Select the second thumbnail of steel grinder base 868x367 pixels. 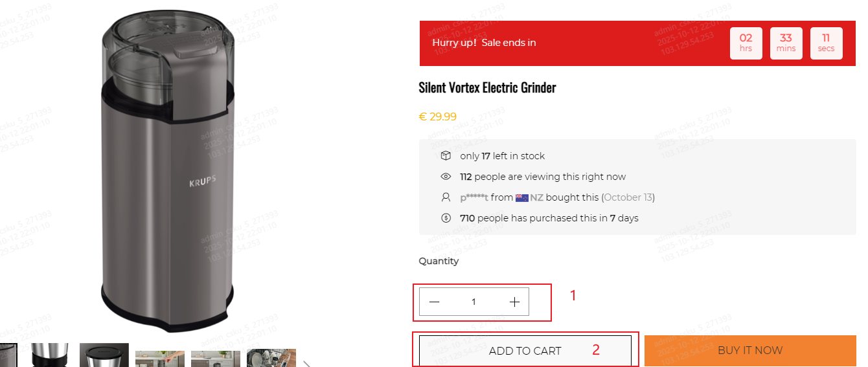coord(50,356)
